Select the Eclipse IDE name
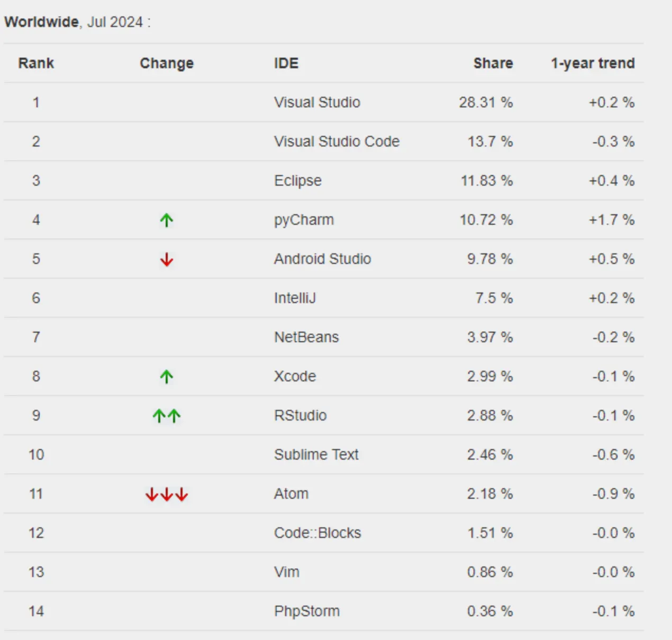Screen dimensions: 672x640 298,181
